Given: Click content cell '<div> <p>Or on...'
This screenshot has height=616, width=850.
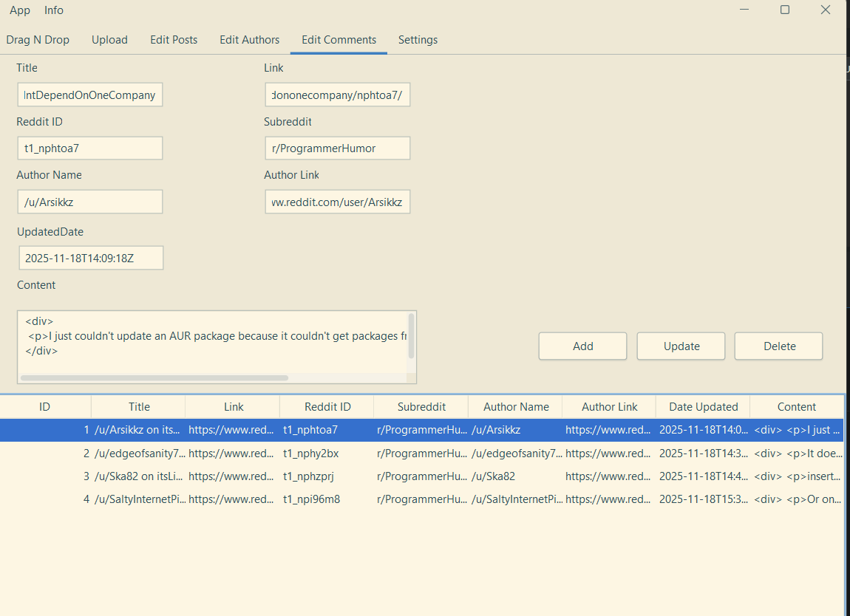Looking at the screenshot, I should click(x=798, y=499).
